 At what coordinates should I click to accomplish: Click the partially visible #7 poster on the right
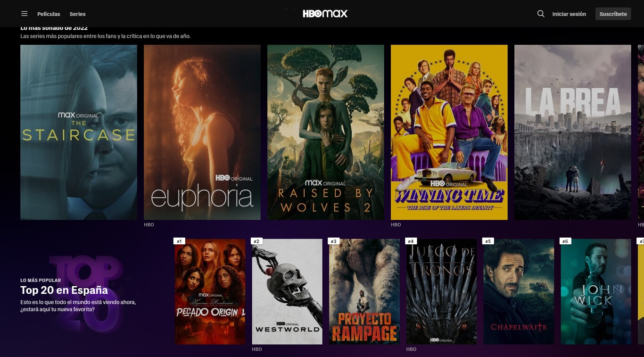[x=642, y=291]
